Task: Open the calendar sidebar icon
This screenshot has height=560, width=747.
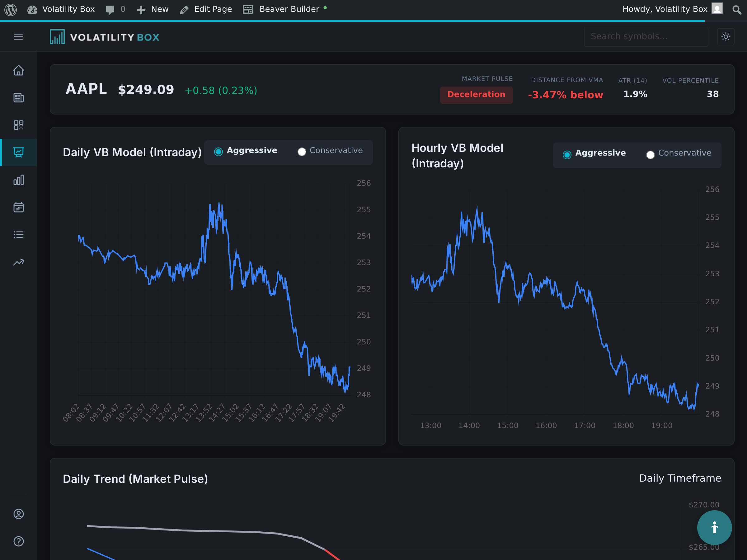Action: (x=19, y=207)
